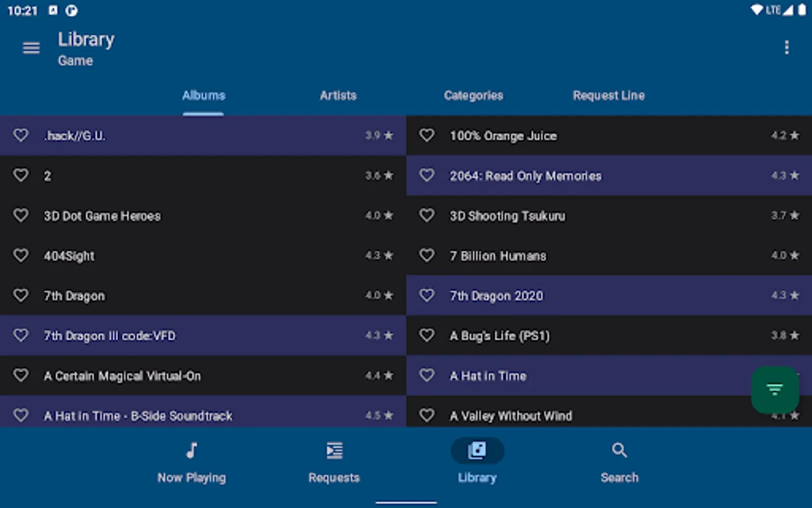
Task: Click the 3.7 rating of 3D Shooting Tsukuru
Action: 785,216
